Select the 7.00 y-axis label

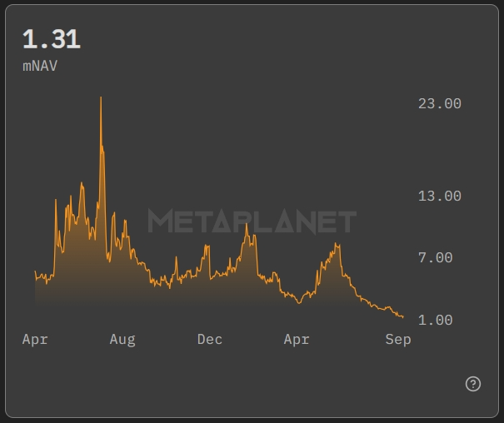tap(435, 257)
